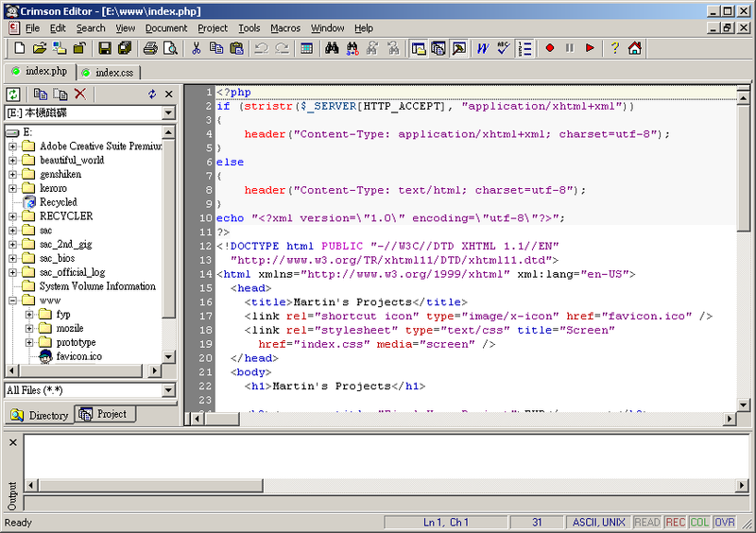Open the Search menu
This screenshot has height=533, width=756.
91,28
